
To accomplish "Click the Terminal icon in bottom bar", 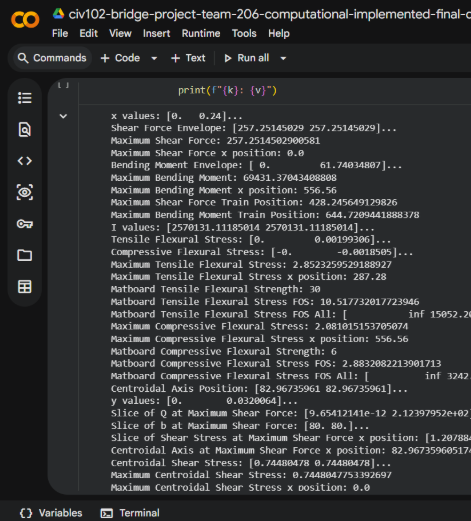I will (x=107, y=513).
